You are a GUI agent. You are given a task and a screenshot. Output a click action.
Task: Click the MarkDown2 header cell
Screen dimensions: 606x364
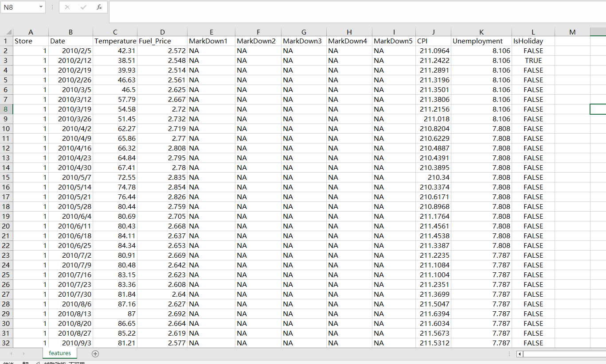258,41
